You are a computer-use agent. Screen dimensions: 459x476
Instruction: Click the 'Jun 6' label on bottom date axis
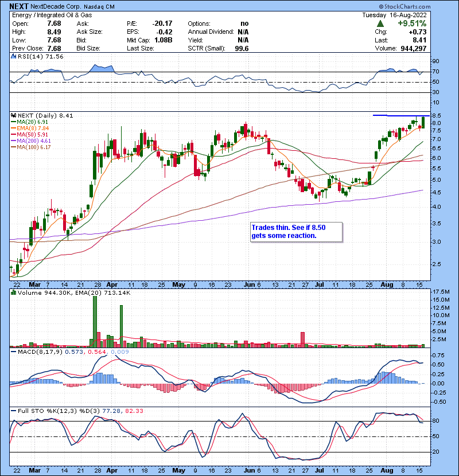[252, 470]
